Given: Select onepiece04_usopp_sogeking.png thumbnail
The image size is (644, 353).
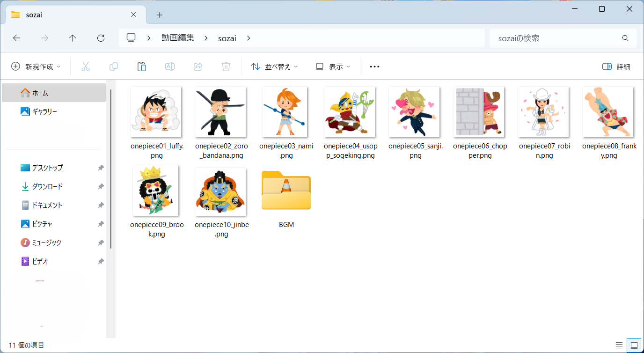Looking at the screenshot, I should pyautogui.click(x=350, y=111).
